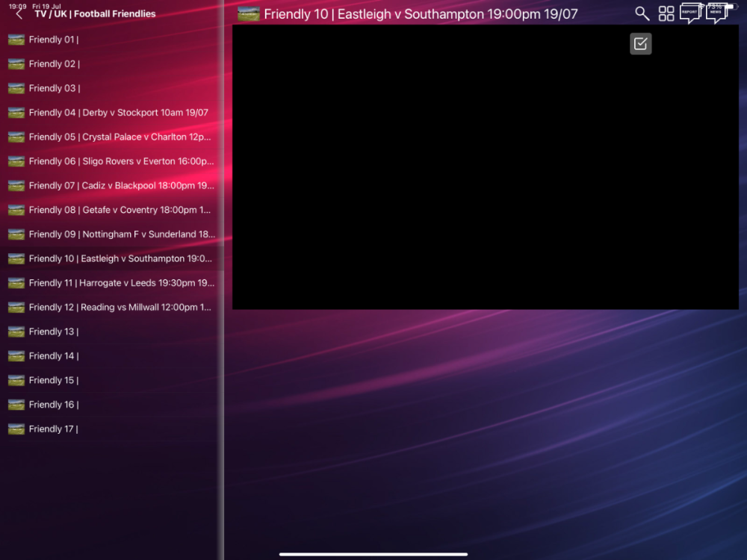This screenshot has height=560, width=747.
Task: Tap the back arrow in channel header
Action: tap(19, 14)
